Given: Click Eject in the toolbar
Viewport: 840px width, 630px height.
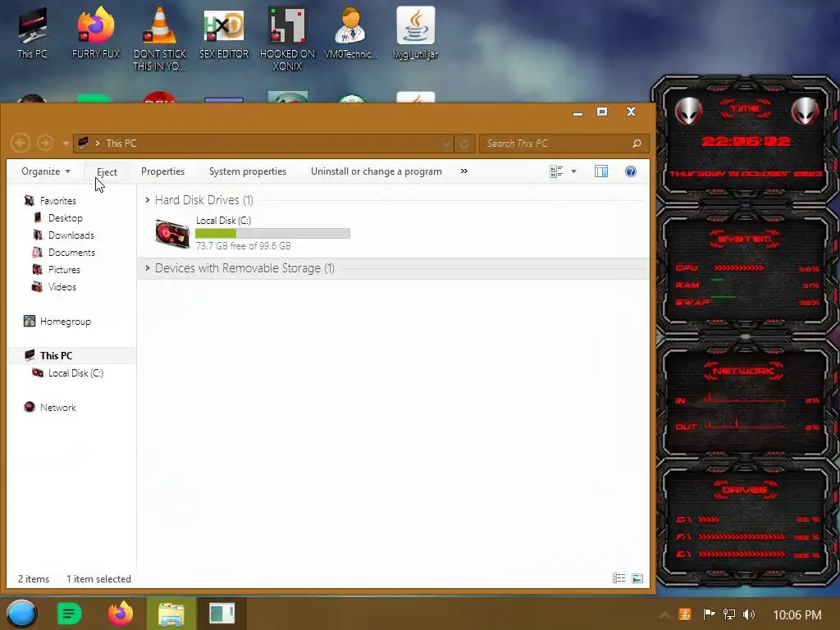Looking at the screenshot, I should point(107,172).
